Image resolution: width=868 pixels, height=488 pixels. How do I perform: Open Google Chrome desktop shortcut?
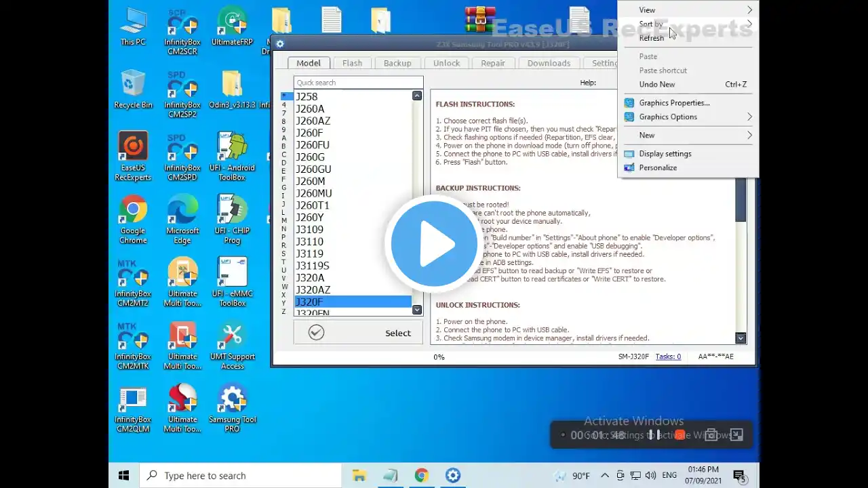[133, 220]
